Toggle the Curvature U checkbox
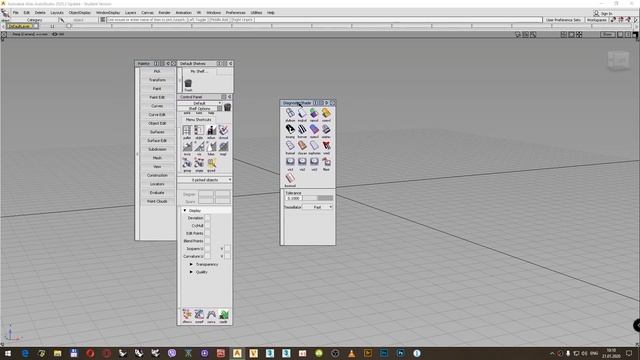The image size is (640, 360). click(207, 256)
